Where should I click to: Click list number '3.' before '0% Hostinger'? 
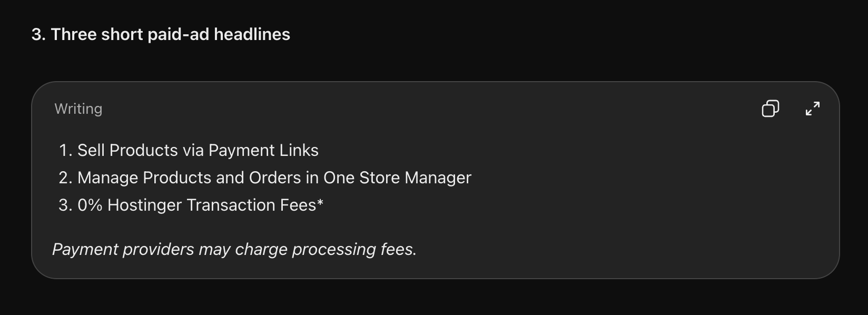pyautogui.click(x=65, y=205)
